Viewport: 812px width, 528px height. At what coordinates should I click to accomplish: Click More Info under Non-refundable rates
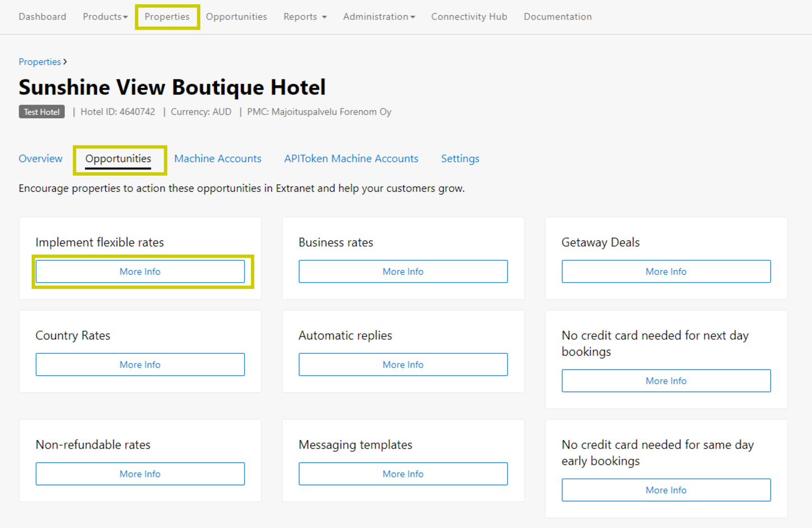[x=140, y=474]
